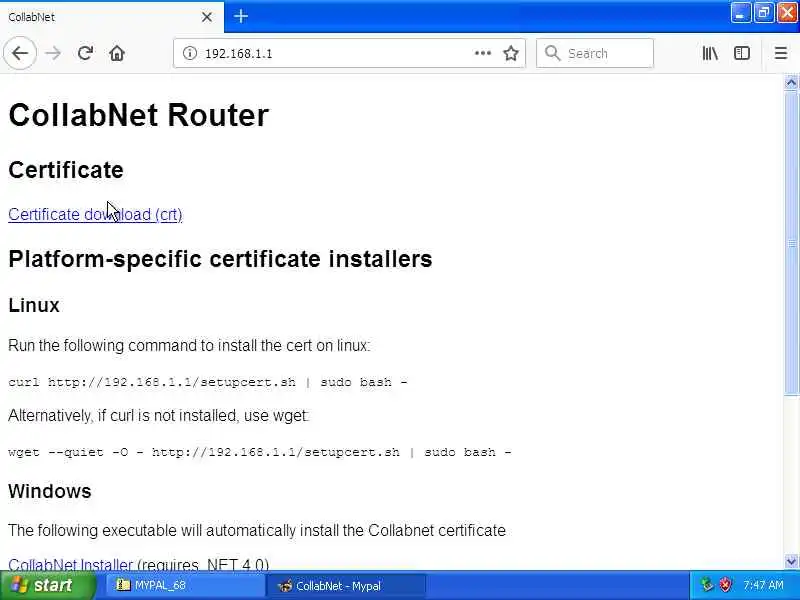Screen dimensions: 800x600
Task: Click the magnifier icon in the search box
Action: [x=552, y=53]
